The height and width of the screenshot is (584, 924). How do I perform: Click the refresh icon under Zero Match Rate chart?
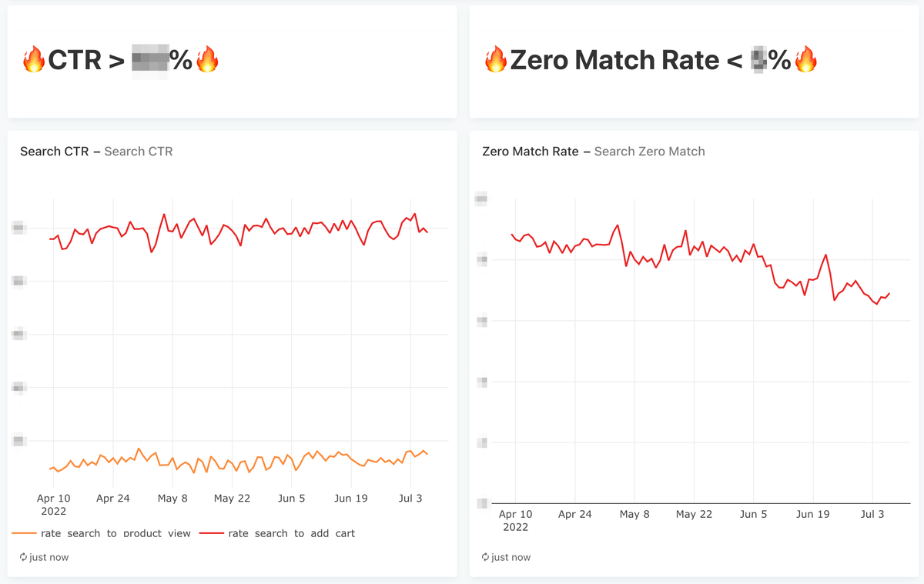[486, 557]
